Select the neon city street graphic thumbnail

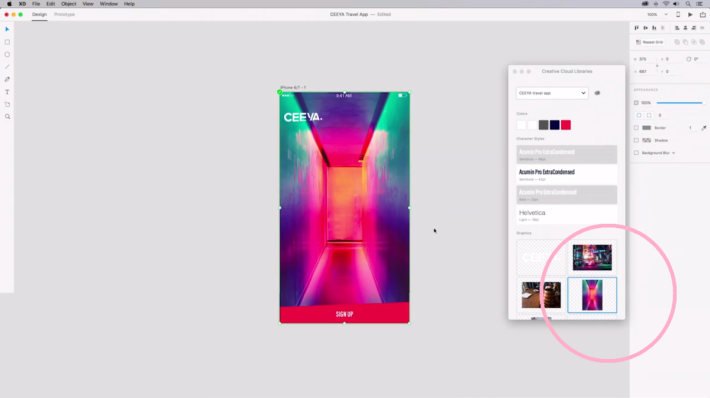[x=592, y=257]
